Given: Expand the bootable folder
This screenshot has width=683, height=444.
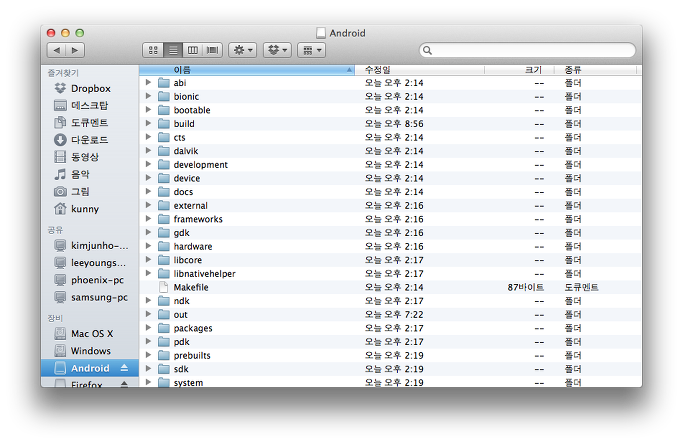Looking at the screenshot, I should (x=148, y=109).
